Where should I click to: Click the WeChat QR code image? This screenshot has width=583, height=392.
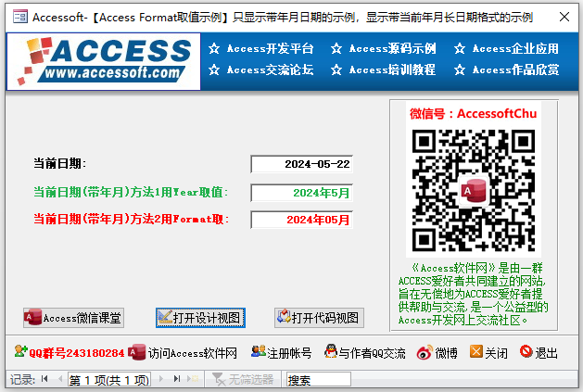474,190
